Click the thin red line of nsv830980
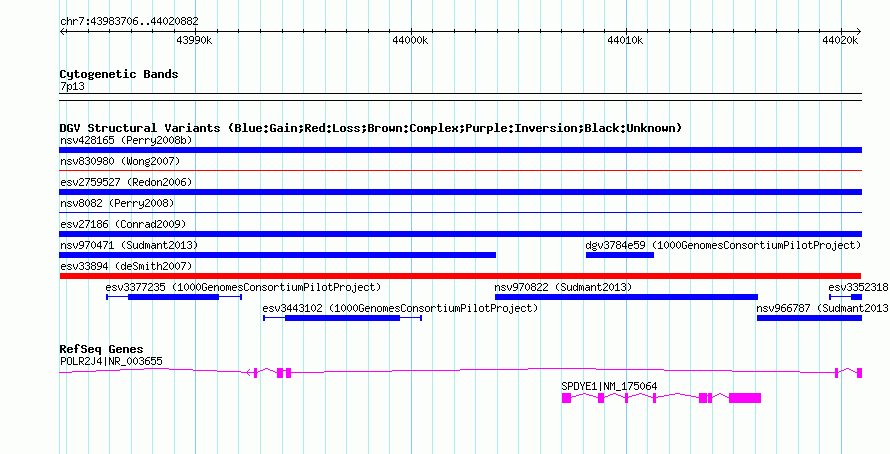 (460, 170)
